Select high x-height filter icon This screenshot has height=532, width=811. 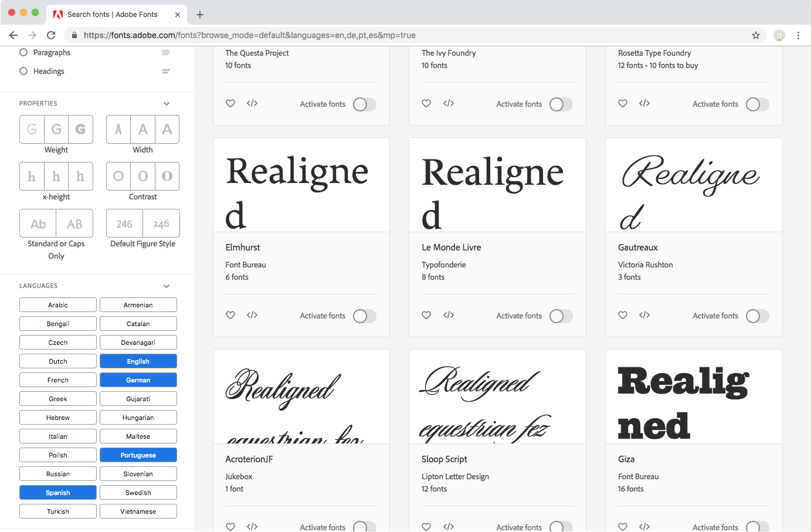coord(80,176)
